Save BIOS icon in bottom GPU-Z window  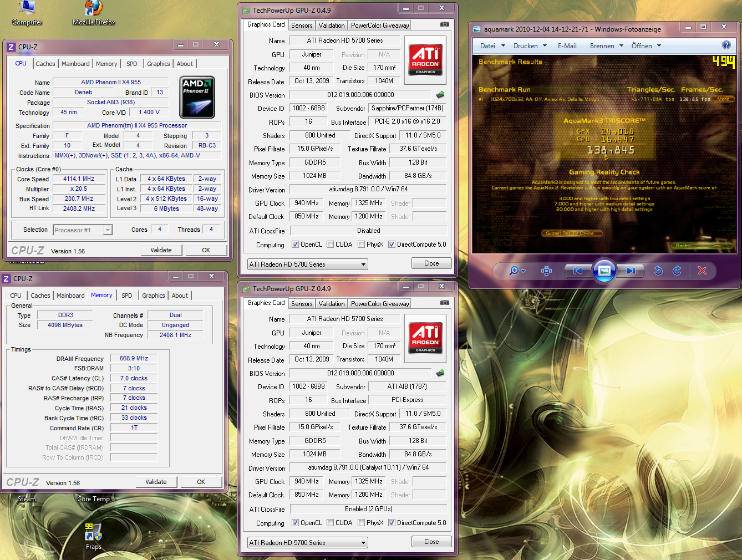(440, 373)
